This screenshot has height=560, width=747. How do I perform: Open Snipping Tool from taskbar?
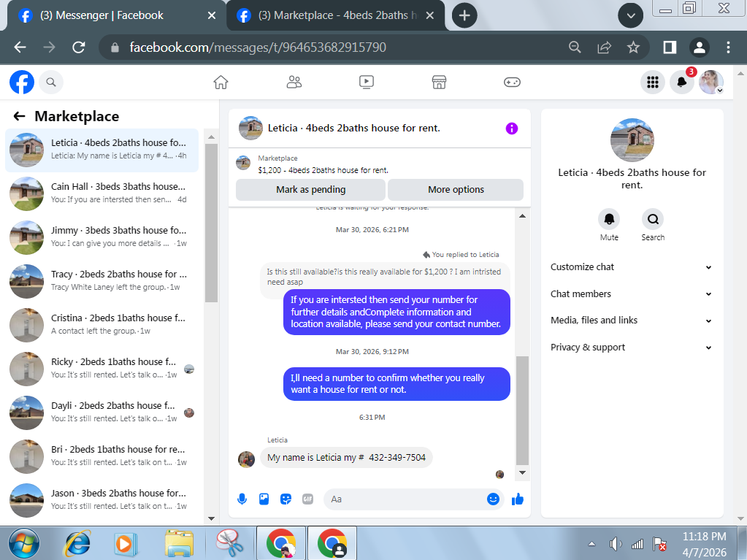click(229, 543)
